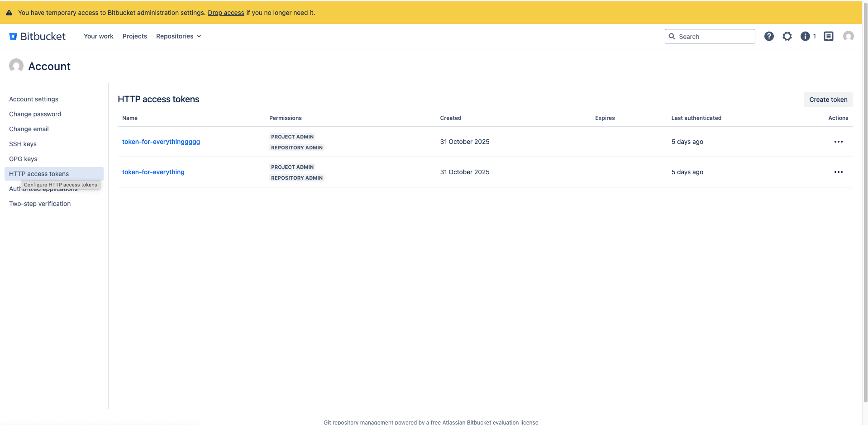The height and width of the screenshot is (425, 868).
Task: Open the Projects page
Action: click(135, 36)
